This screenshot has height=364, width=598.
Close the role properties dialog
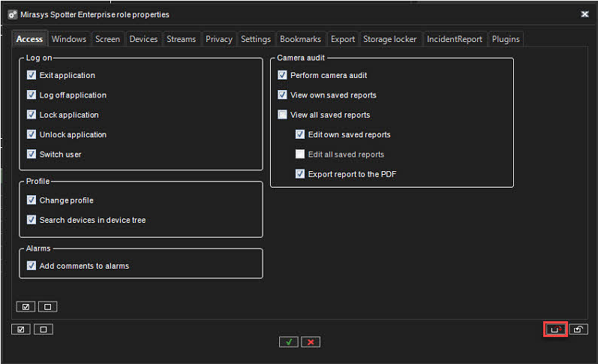click(584, 14)
